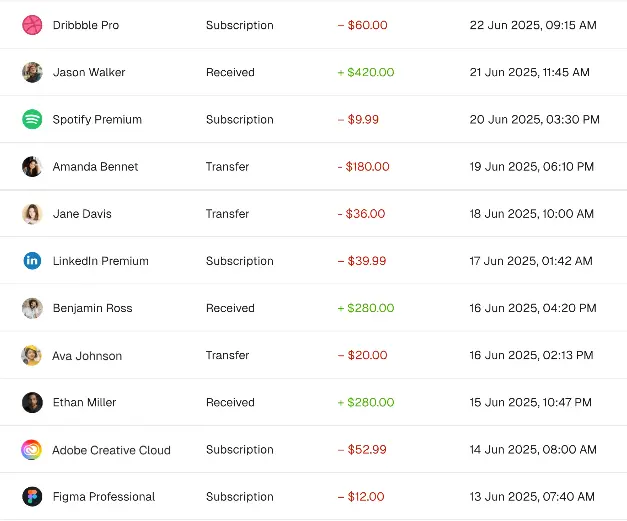The width and height of the screenshot is (627, 521).
Task: Select the Transfer label in Ava Johnson's row
Action: click(227, 356)
